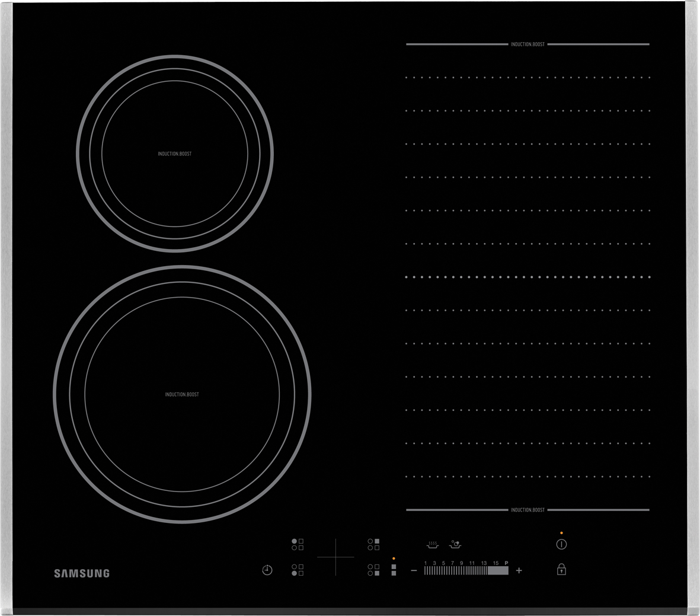Touch the small upper left induction ring
The height and width of the screenshot is (616, 700).
[x=175, y=154]
